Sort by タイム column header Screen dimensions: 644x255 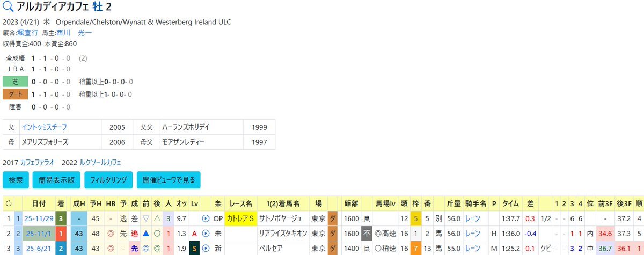(x=510, y=204)
